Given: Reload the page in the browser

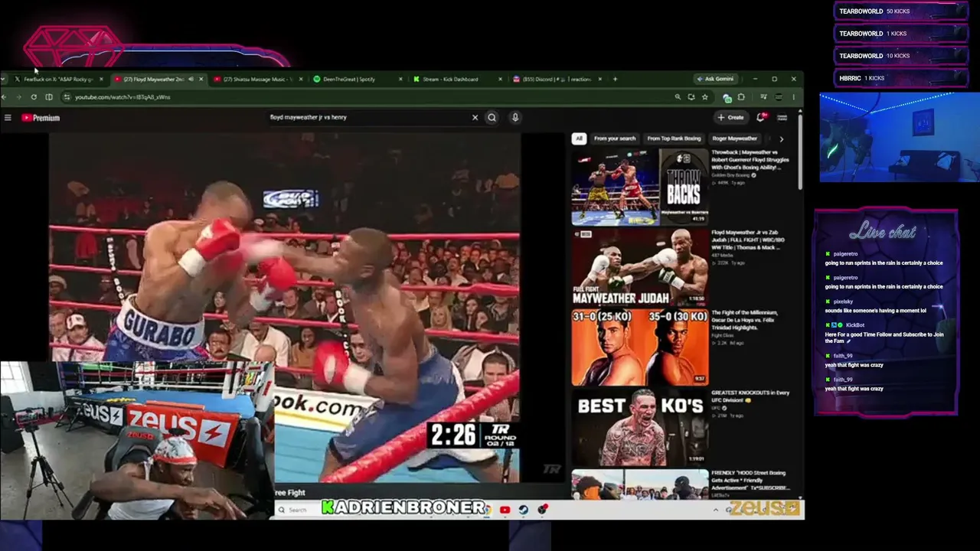Looking at the screenshot, I should tap(34, 97).
